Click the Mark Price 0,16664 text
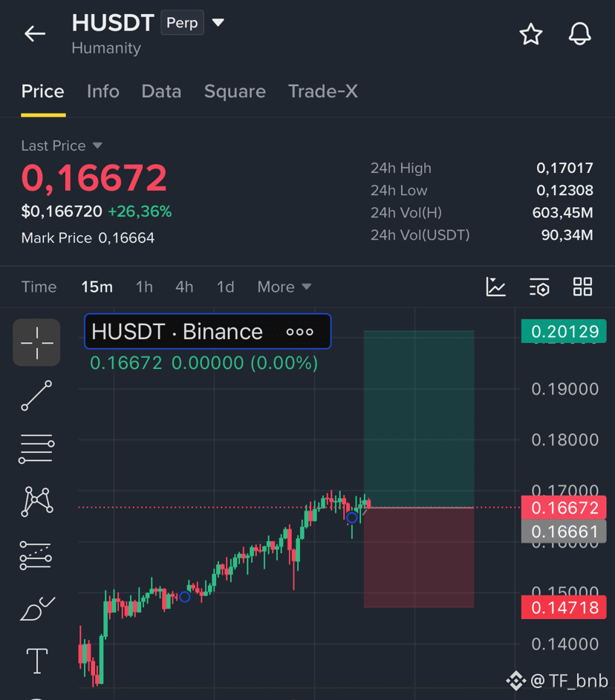 pyautogui.click(x=88, y=238)
